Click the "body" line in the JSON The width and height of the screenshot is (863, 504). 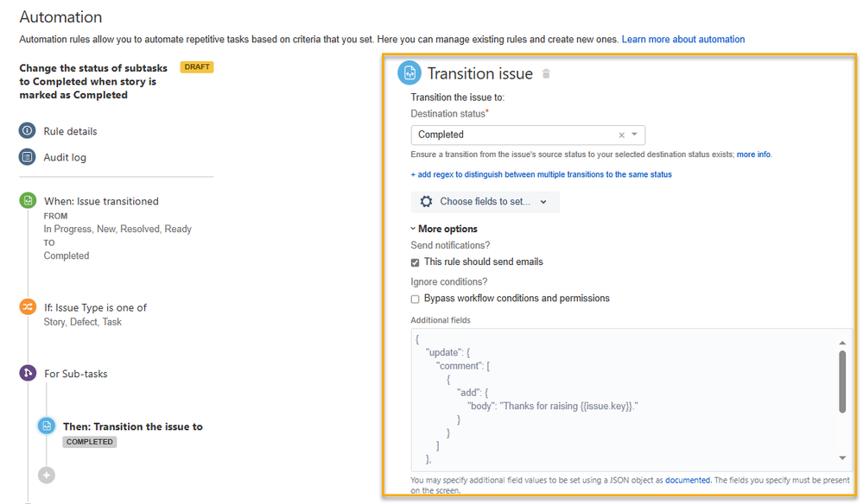pyautogui.click(x=552, y=406)
